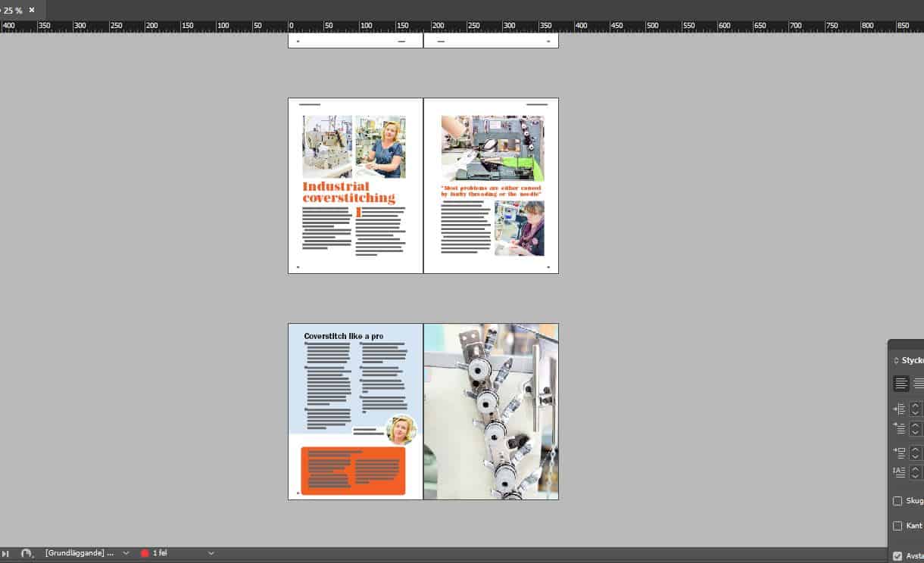Open the preflight menu icon in status bar
The height and width of the screenshot is (563, 924).
(x=27, y=553)
